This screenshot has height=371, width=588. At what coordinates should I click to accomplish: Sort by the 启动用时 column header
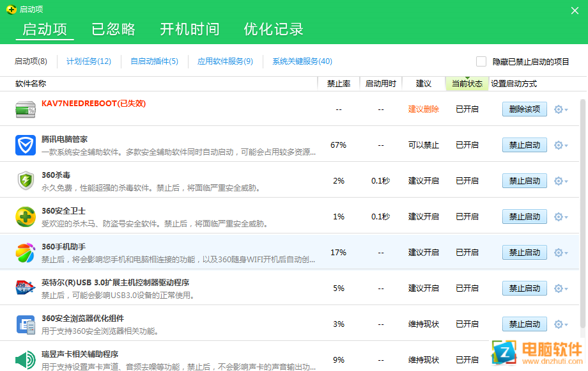point(381,84)
